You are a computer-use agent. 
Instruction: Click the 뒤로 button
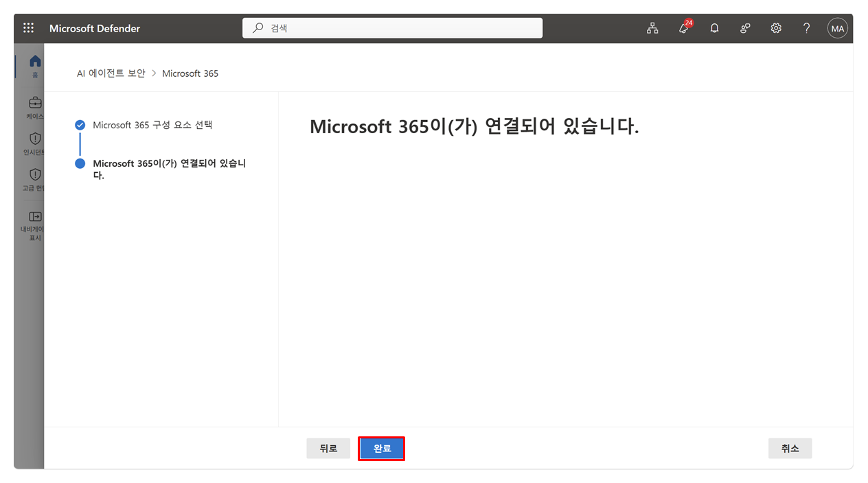328,449
